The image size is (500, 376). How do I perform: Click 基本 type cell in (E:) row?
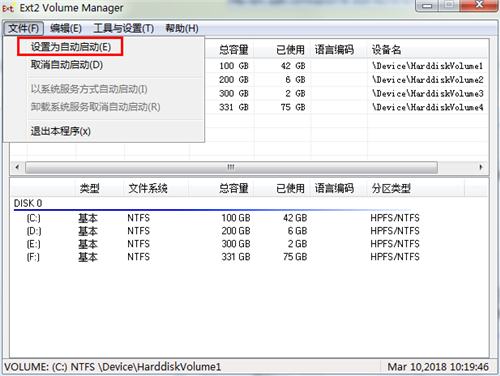[x=88, y=244]
